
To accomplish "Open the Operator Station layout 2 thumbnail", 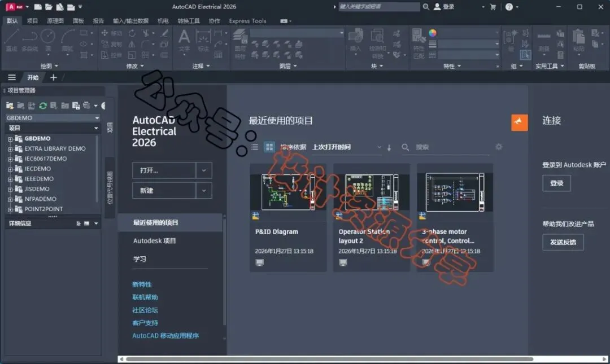I will pos(372,192).
